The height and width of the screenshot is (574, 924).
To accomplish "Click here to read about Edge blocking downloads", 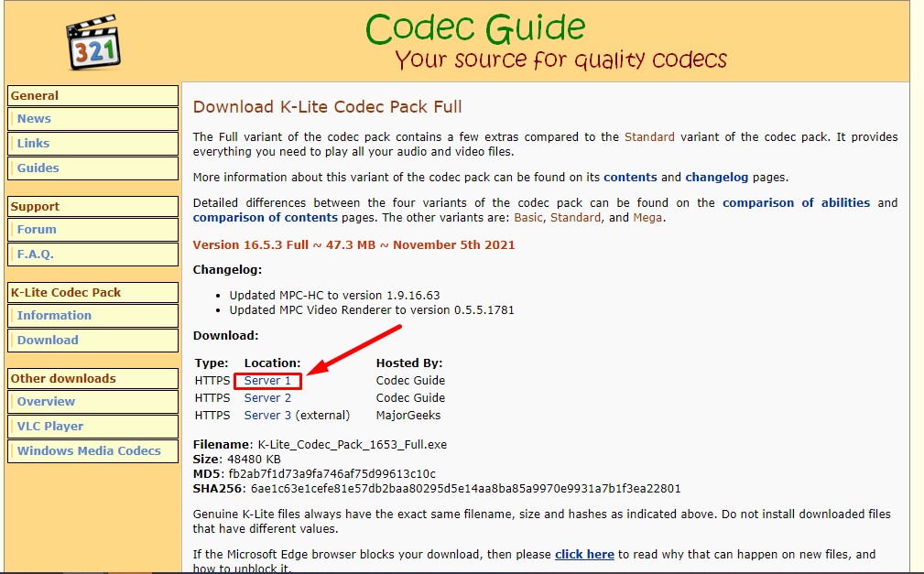I will tap(583, 552).
